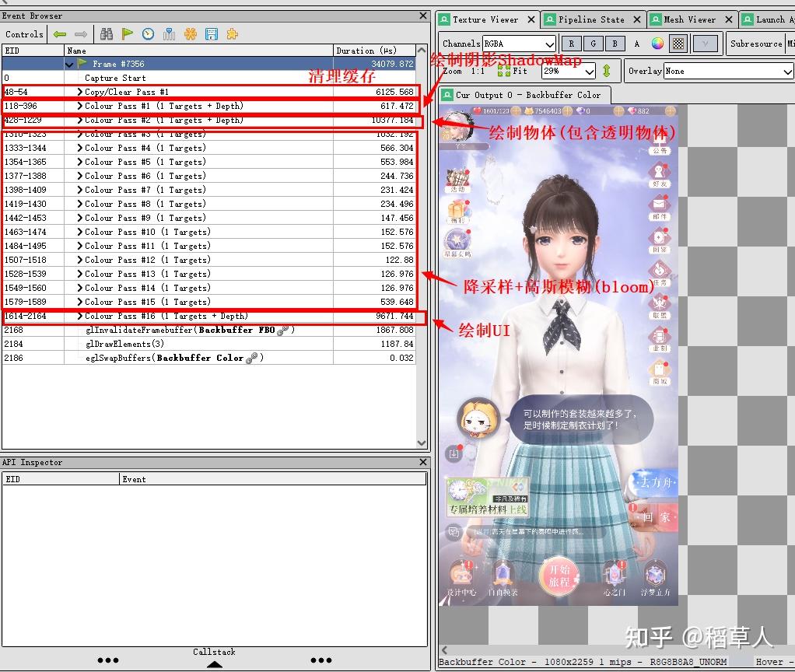Toggle the G green channel button
The image size is (795, 672).
pyautogui.click(x=594, y=44)
